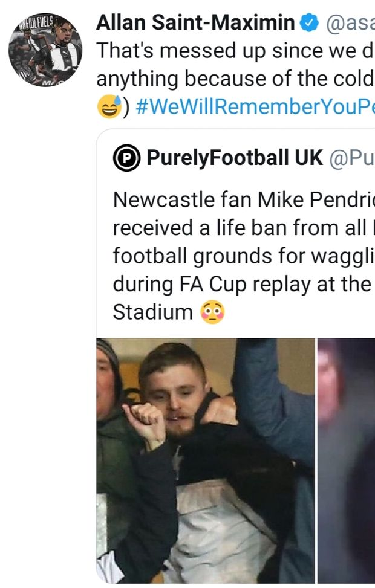Viewport: 375px width, 588px height.
Task: Click the "football grounds for waggli" line
Action: 242,256
